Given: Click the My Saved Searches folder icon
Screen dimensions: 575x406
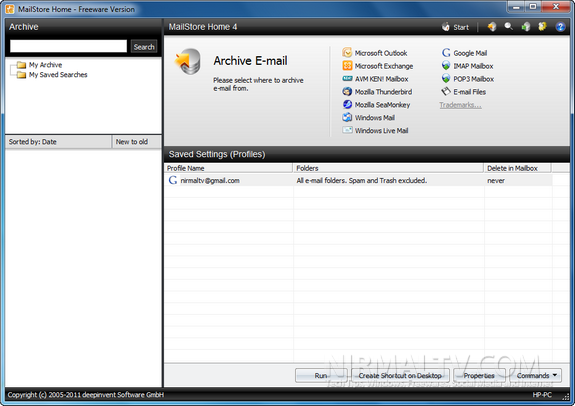Looking at the screenshot, I should pyautogui.click(x=21, y=75).
